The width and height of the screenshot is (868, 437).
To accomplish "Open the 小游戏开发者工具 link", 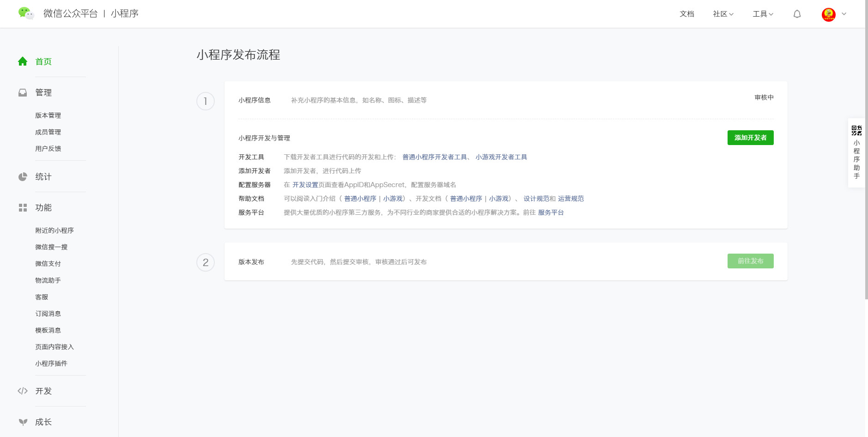I will pos(501,157).
